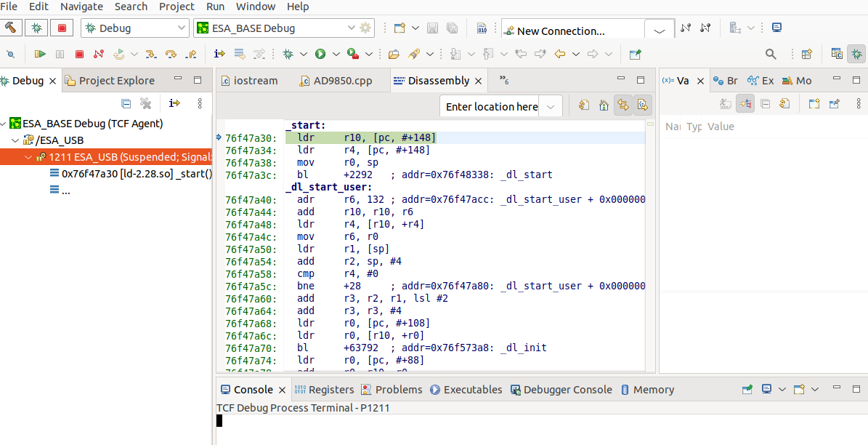Viewport: 868px width, 445px height.
Task: Switch to the C/C++ perspective
Action: click(x=837, y=54)
